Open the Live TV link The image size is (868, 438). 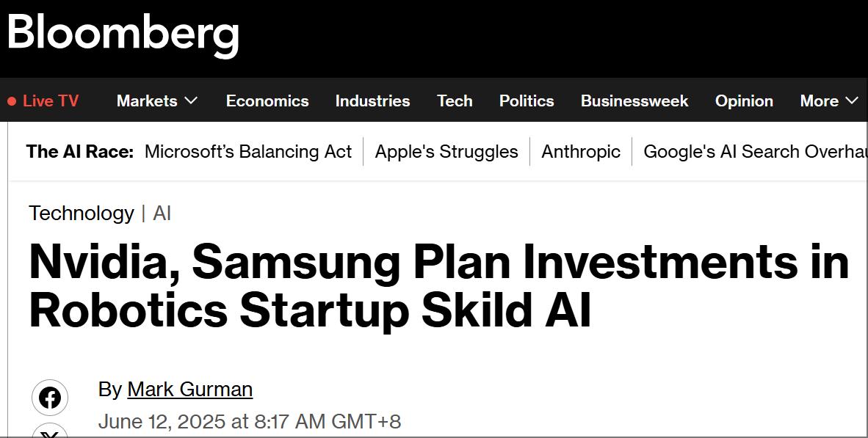[x=51, y=101]
